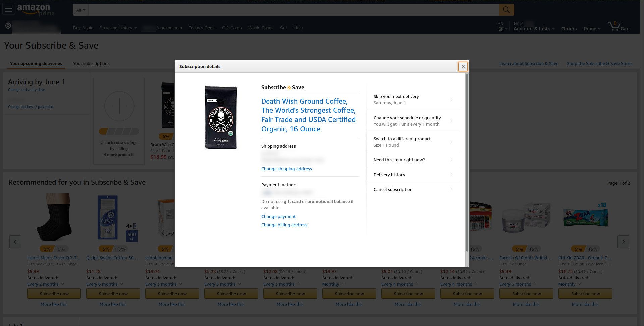The height and width of the screenshot is (326, 644).
Task: Click the Death Wish coffee bag image
Action: (x=221, y=117)
